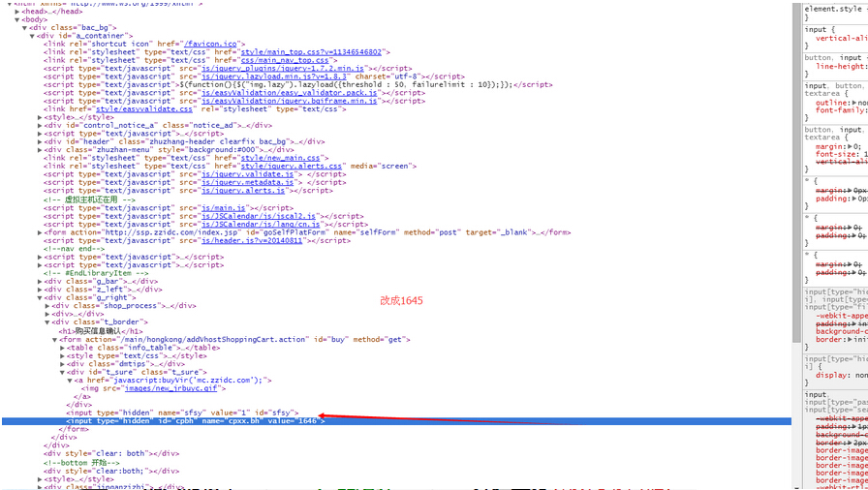Open the JSCalendar lang/cn.js link
The image size is (868, 490).
261,225
